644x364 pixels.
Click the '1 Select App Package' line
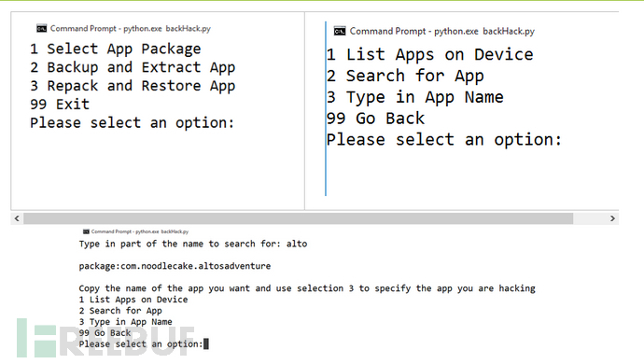[116, 49]
